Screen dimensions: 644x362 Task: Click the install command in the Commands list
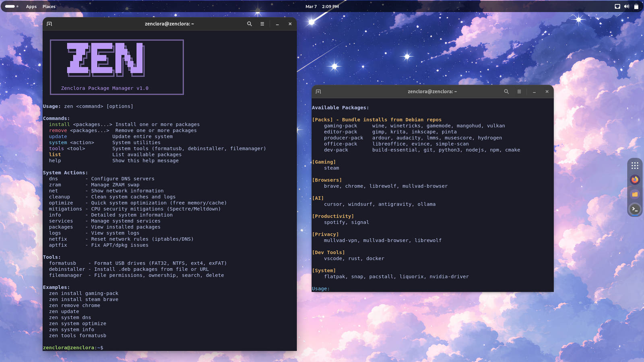click(x=59, y=124)
